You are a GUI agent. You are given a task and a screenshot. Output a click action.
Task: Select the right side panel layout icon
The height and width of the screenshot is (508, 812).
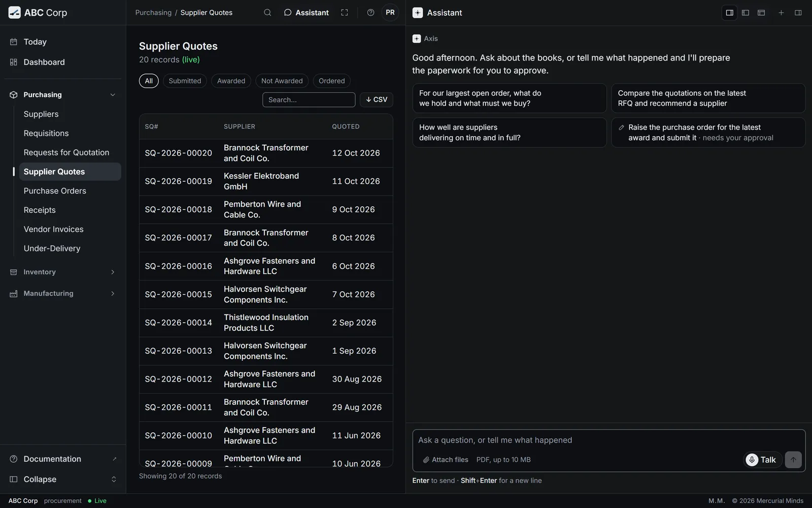(x=730, y=13)
